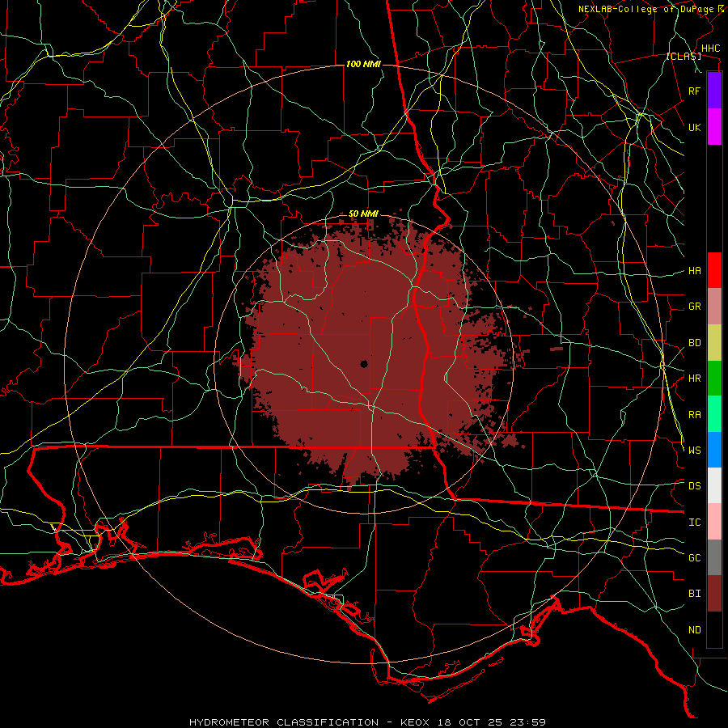Click the ND black legend swatch

(x=714, y=629)
